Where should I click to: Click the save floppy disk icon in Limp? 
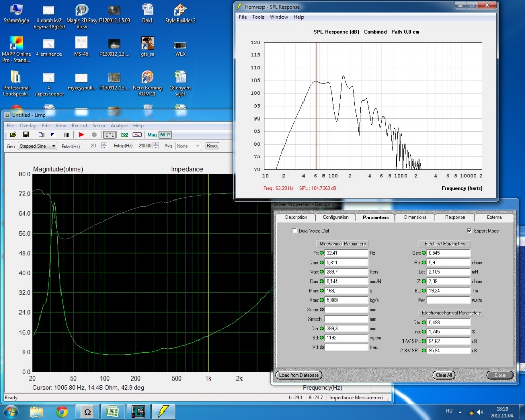pos(26,135)
